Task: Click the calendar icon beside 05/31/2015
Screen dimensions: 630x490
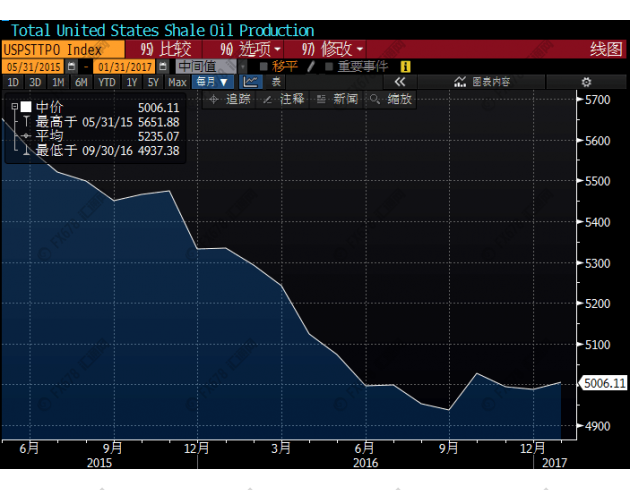Action: [85, 66]
